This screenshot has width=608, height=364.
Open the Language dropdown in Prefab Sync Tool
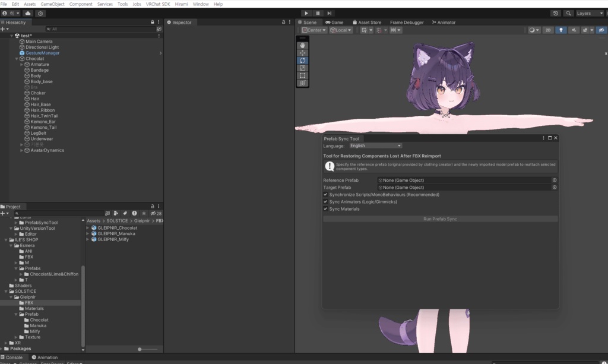375,145
